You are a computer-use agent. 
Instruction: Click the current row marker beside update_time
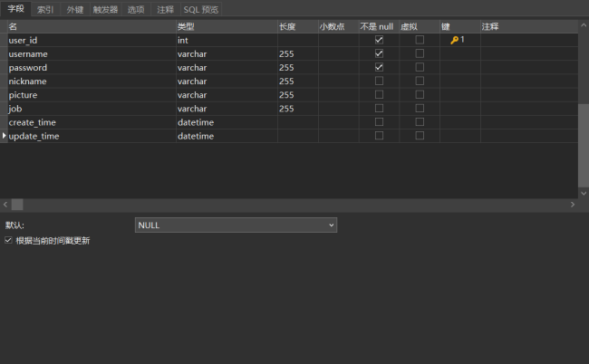coord(5,136)
